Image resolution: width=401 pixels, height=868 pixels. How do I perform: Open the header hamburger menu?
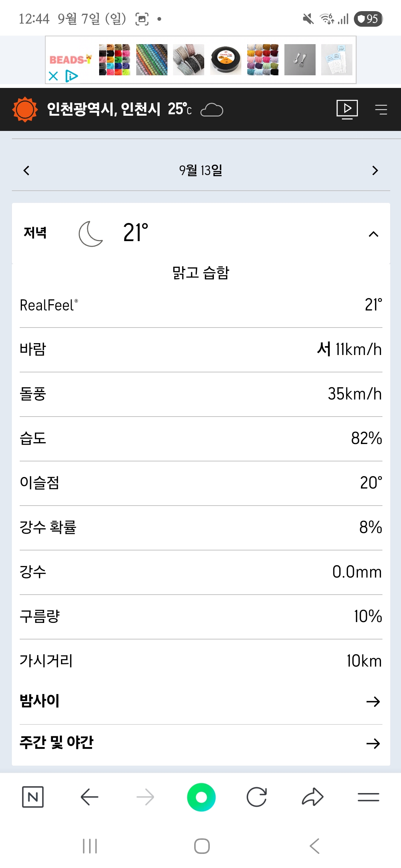tap(381, 109)
